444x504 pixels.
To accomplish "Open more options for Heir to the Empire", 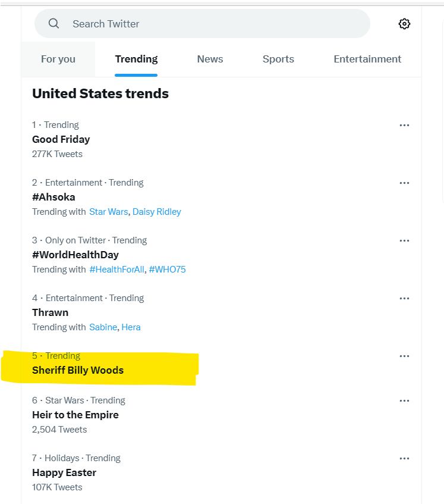I will click(404, 400).
